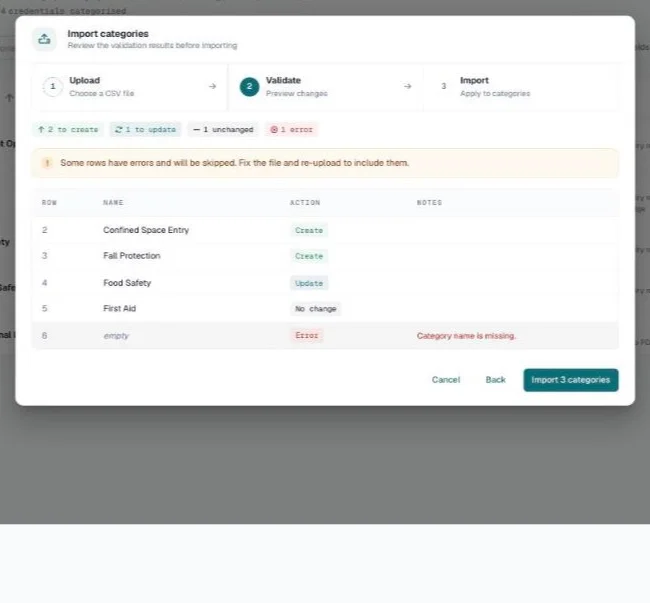Click the warning icon in the error banner
This screenshot has width=650, height=603.
click(47, 163)
